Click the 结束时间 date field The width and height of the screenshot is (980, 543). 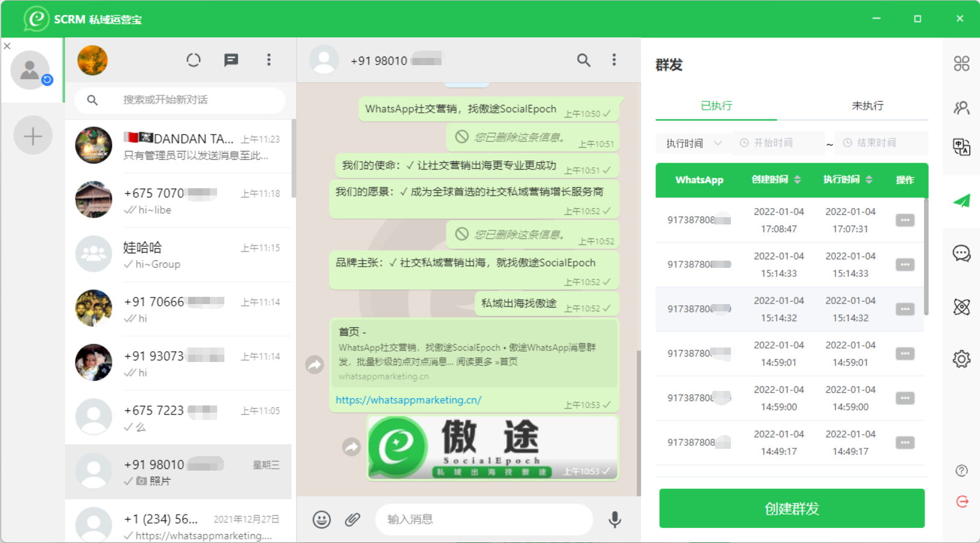(880, 143)
